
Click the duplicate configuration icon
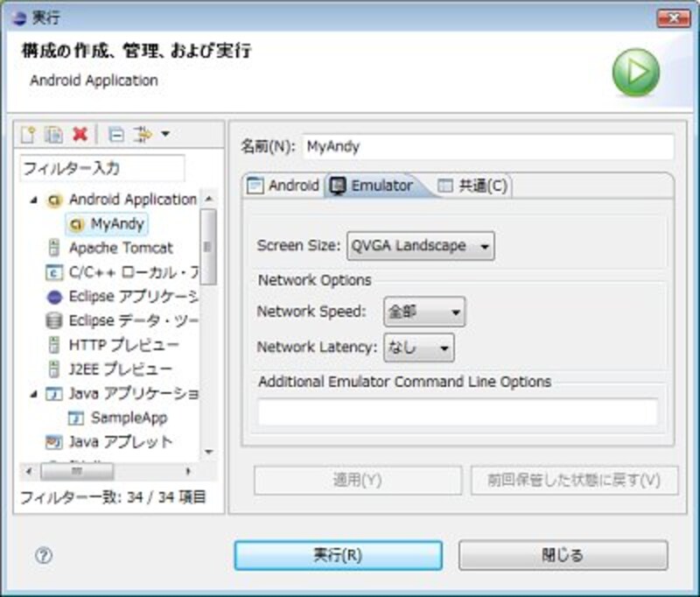tap(54, 135)
